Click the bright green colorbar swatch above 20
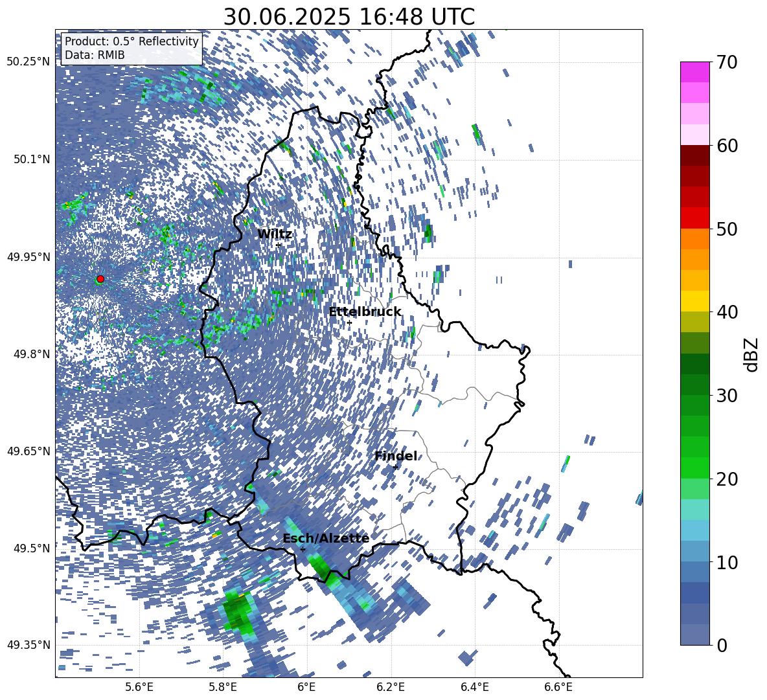Image resolution: width=767 pixels, height=700 pixels. click(x=694, y=468)
